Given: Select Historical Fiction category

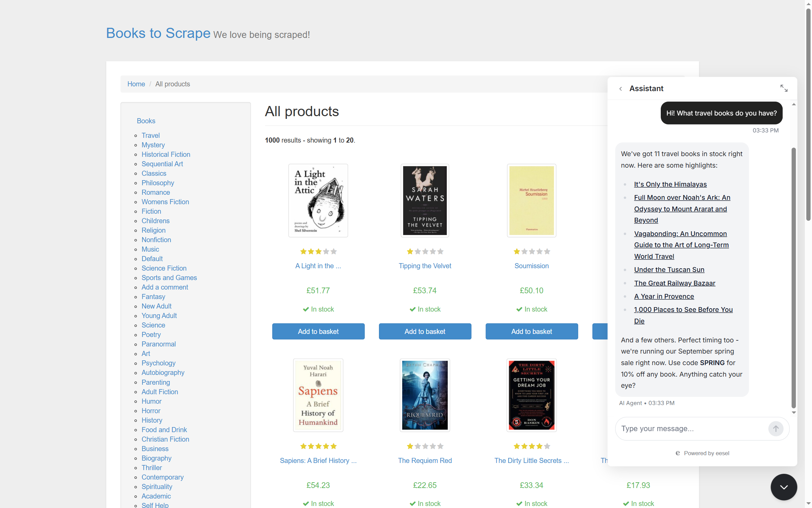Looking at the screenshot, I should coord(166,154).
